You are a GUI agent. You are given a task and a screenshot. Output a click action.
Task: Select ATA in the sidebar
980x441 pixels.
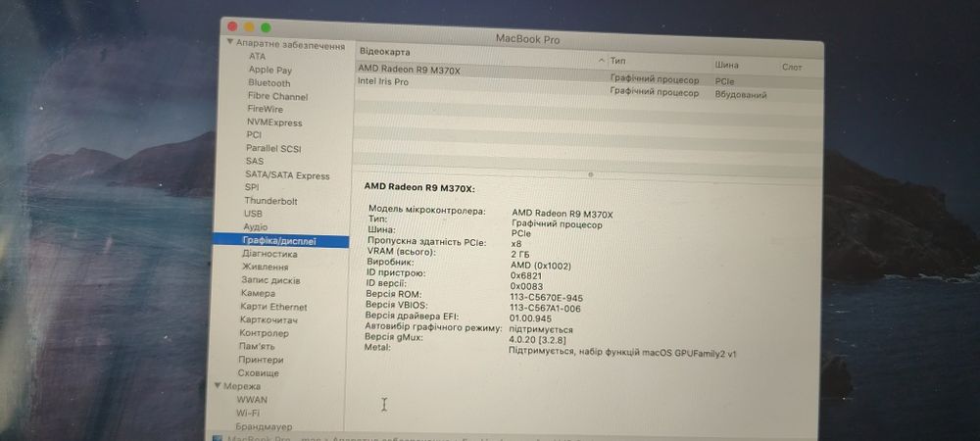pyautogui.click(x=257, y=56)
